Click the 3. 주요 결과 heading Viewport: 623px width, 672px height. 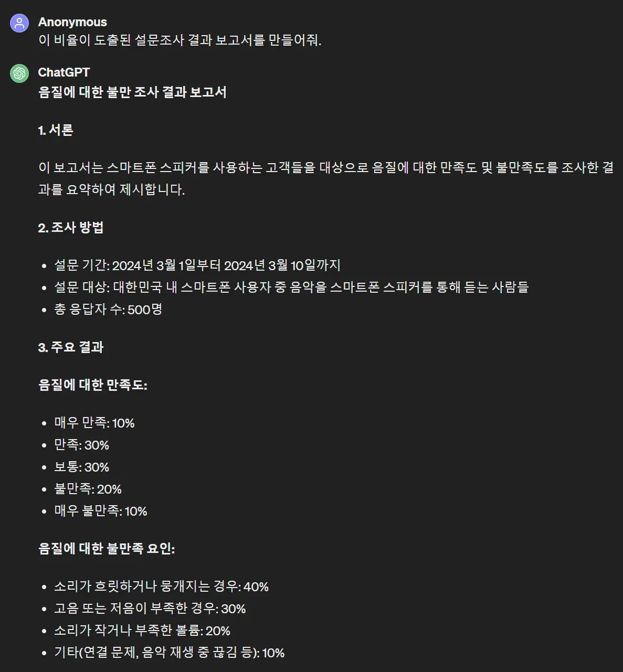[x=71, y=347]
